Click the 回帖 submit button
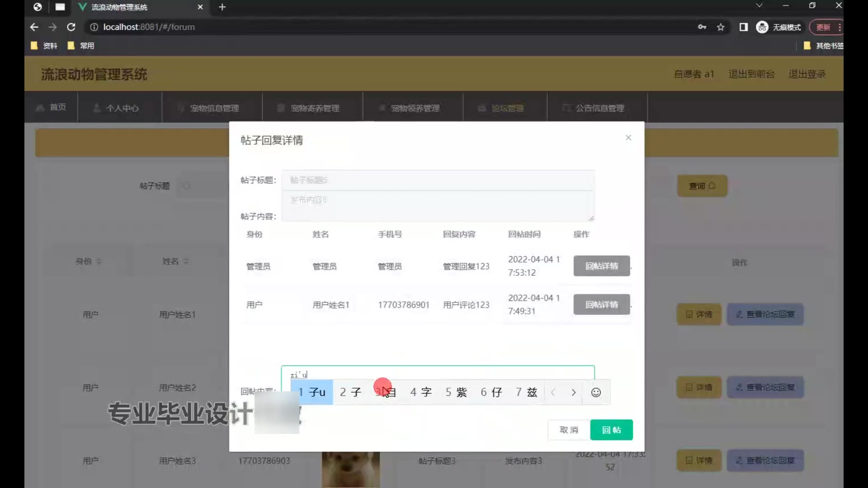Screen dimensions: 868x488 pyautogui.click(x=611, y=430)
